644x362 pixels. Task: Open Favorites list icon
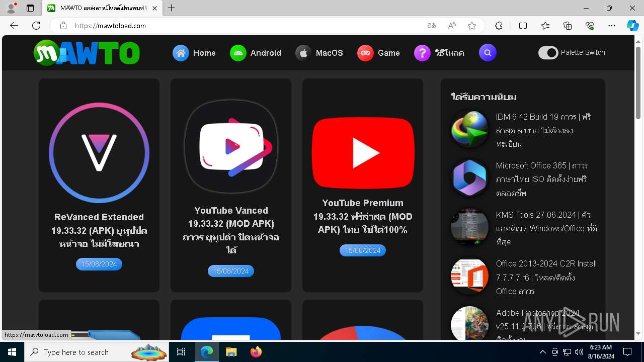pyautogui.click(x=545, y=26)
